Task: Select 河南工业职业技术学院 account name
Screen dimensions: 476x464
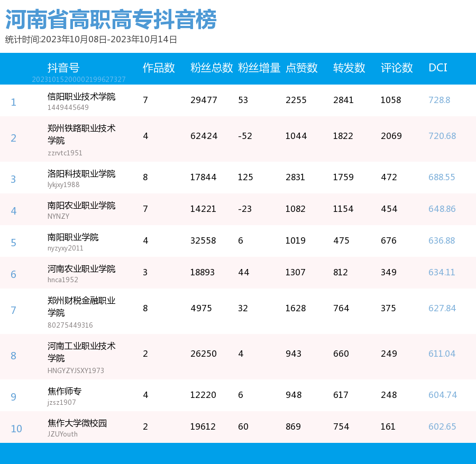Action: (x=81, y=352)
